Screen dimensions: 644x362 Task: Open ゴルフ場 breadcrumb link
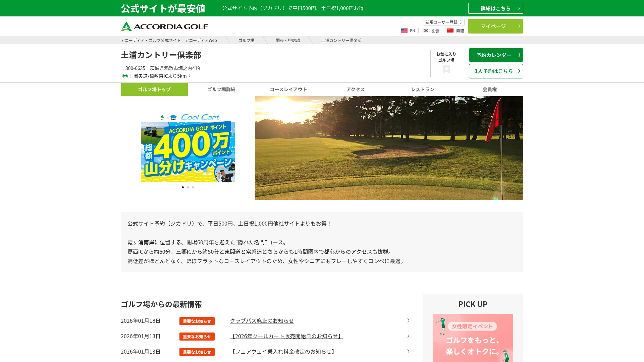(247, 40)
